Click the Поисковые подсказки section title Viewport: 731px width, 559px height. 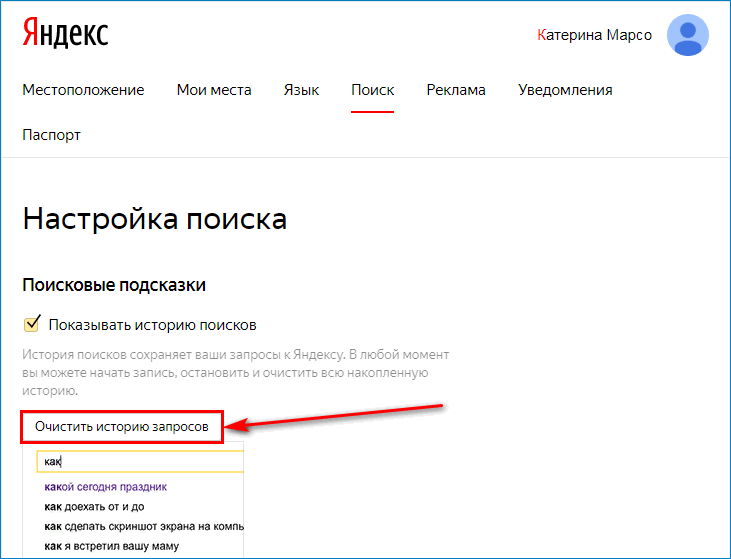(114, 285)
